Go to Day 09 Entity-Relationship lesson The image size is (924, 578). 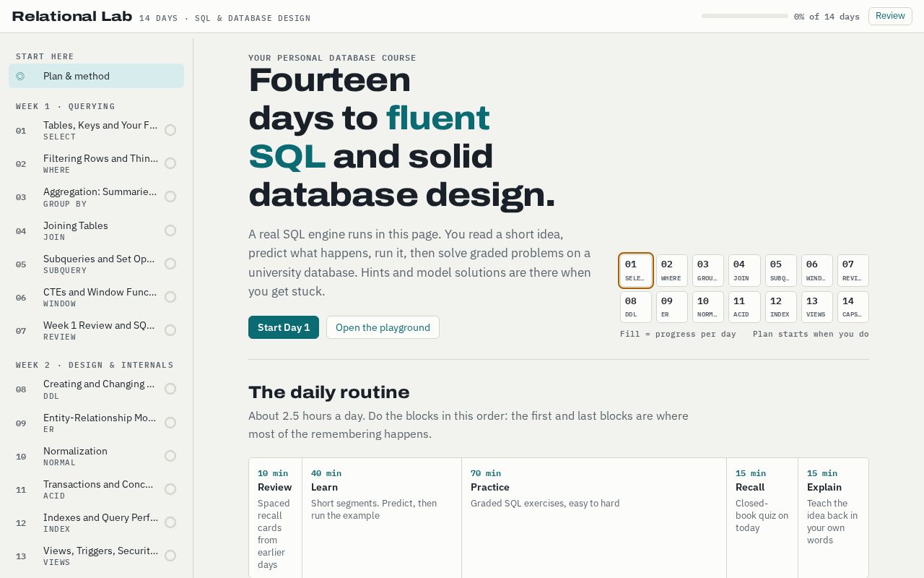(x=96, y=423)
